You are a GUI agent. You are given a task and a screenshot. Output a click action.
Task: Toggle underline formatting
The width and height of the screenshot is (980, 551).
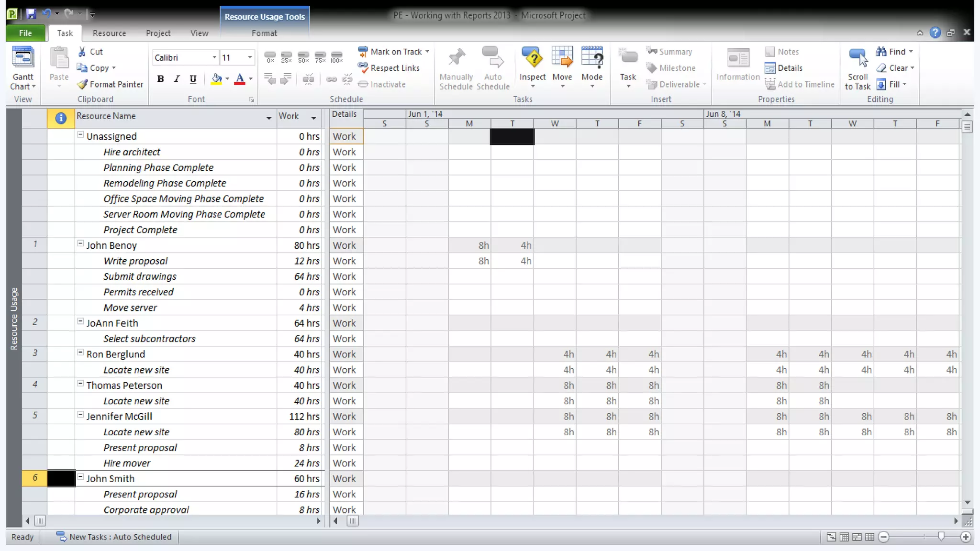pyautogui.click(x=193, y=79)
